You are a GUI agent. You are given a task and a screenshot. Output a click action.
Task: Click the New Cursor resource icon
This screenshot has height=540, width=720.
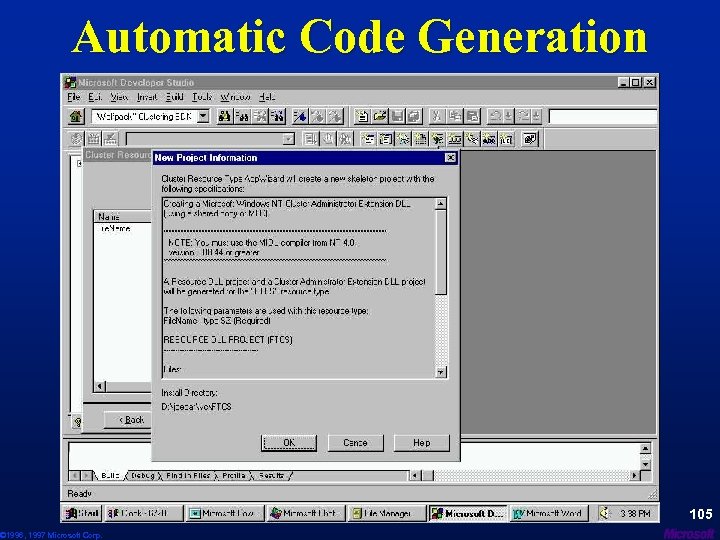(403, 139)
